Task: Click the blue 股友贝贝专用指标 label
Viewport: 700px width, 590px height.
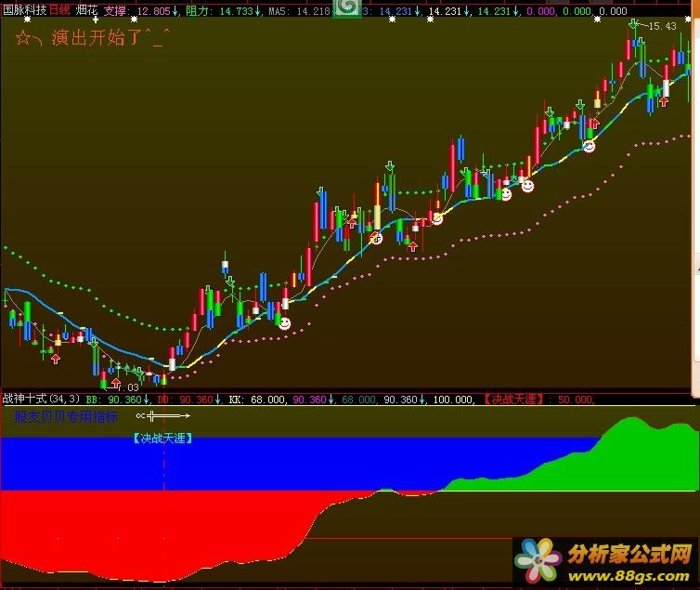Action: pos(66,416)
